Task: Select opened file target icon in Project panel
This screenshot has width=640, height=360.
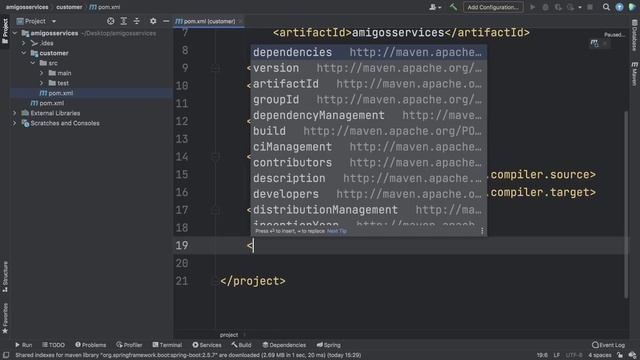Action: 111,21
